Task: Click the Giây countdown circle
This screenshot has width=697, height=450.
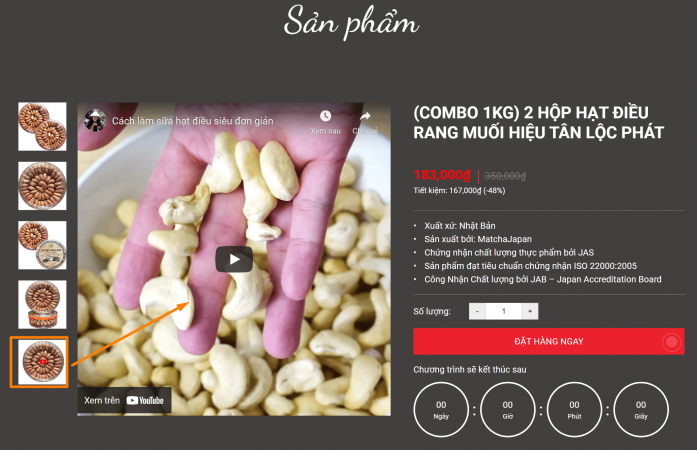Action: pyautogui.click(x=641, y=410)
